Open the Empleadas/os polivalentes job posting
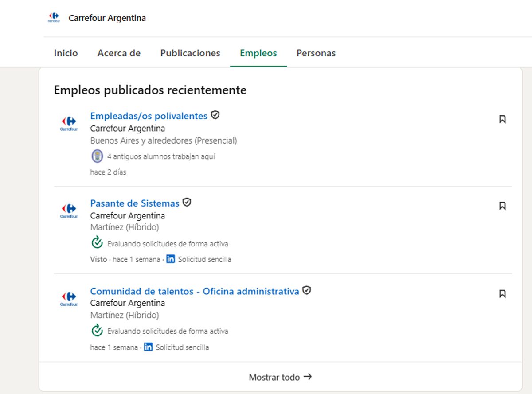Image resolution: width=532 pixels, height=394 pixels. [149, 116]
